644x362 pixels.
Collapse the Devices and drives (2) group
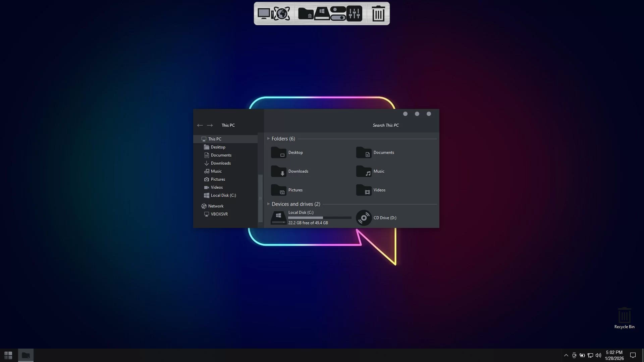(268, 204)
